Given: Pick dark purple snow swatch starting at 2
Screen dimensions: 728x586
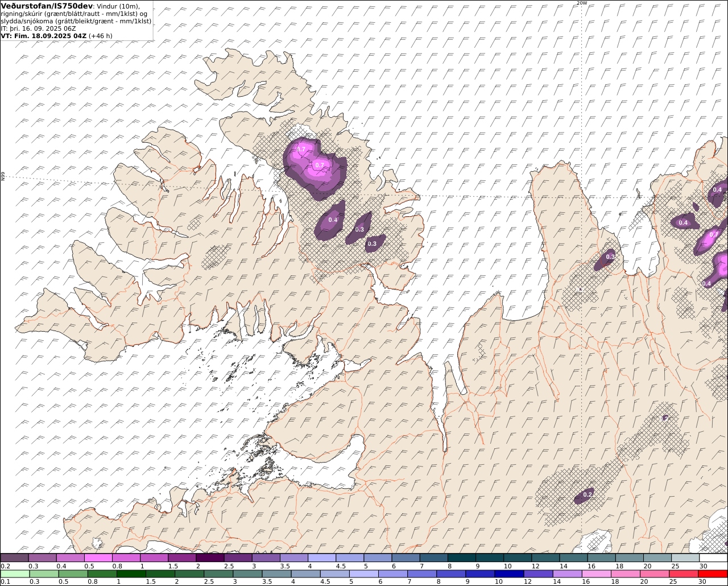Looking at the screenshot, I should pyautogui.click(x=210, y=558).
